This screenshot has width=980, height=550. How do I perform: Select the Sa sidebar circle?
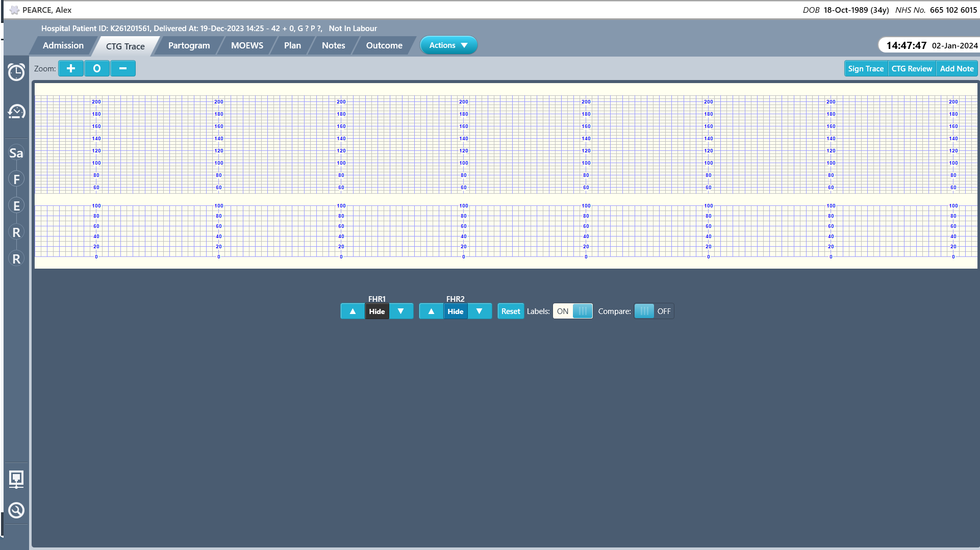coord(16,153)
